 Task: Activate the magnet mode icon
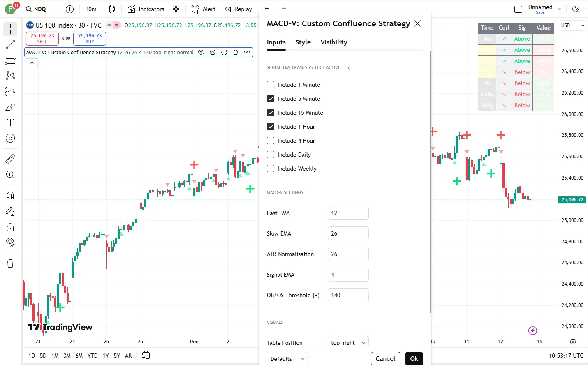click(x=10, y=196)
